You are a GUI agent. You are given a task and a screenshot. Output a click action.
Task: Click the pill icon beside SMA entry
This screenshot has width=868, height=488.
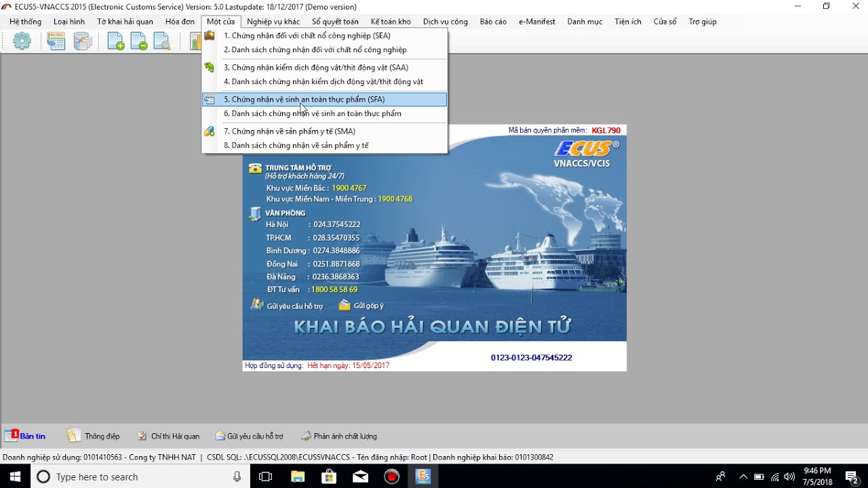[x=210, y=131]
